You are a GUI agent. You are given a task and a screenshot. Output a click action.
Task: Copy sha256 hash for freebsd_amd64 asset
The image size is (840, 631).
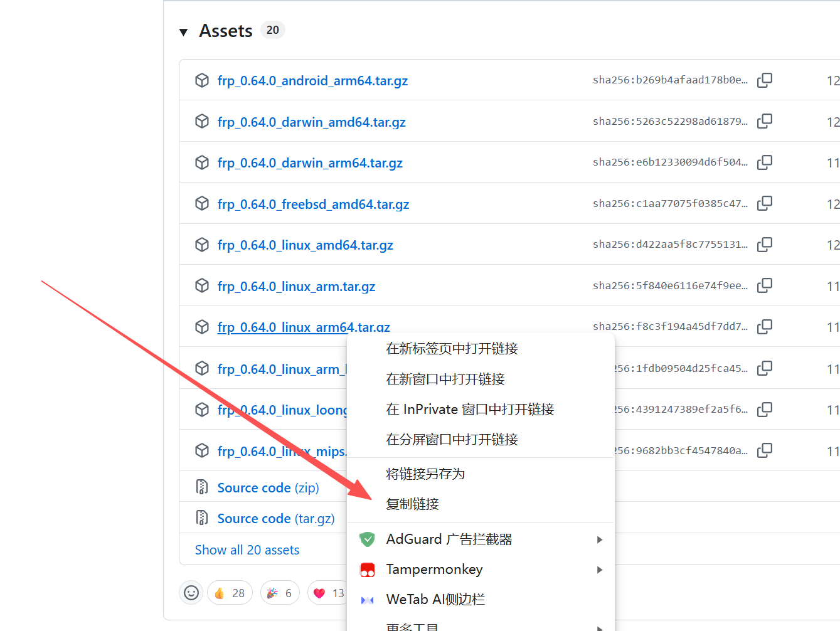pyautogui.click(x=764, y=203)
